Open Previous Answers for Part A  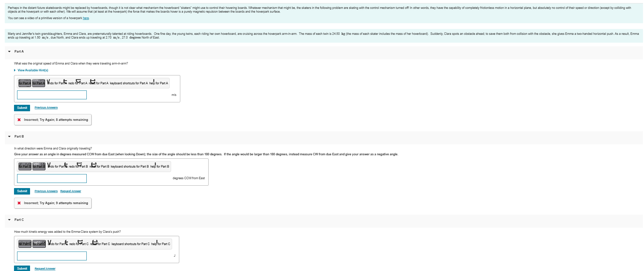pos(46,108)
